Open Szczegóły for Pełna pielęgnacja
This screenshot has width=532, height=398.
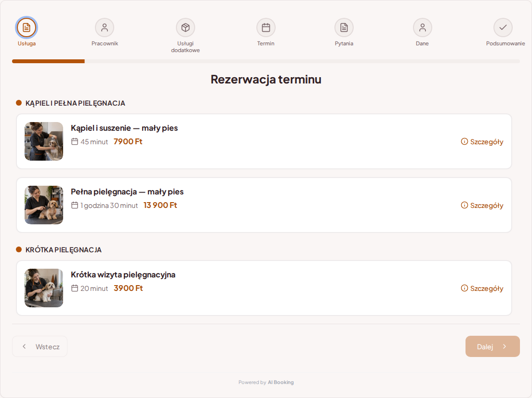pyautogui.click(x=482, y=206)
